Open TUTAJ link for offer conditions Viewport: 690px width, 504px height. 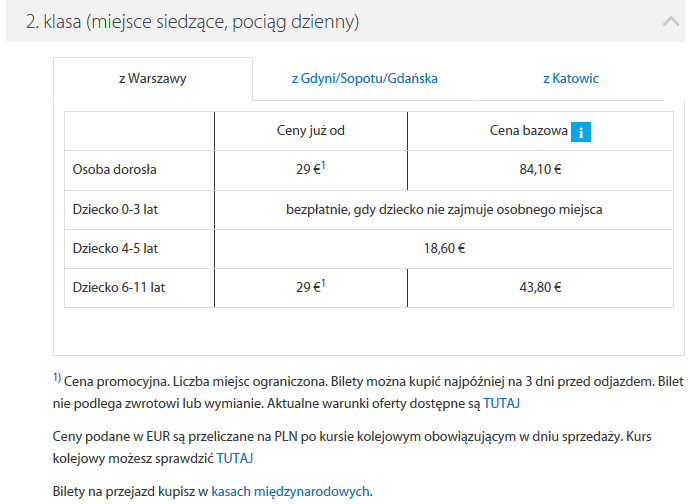pyautogui.click(x=501, y=403)
